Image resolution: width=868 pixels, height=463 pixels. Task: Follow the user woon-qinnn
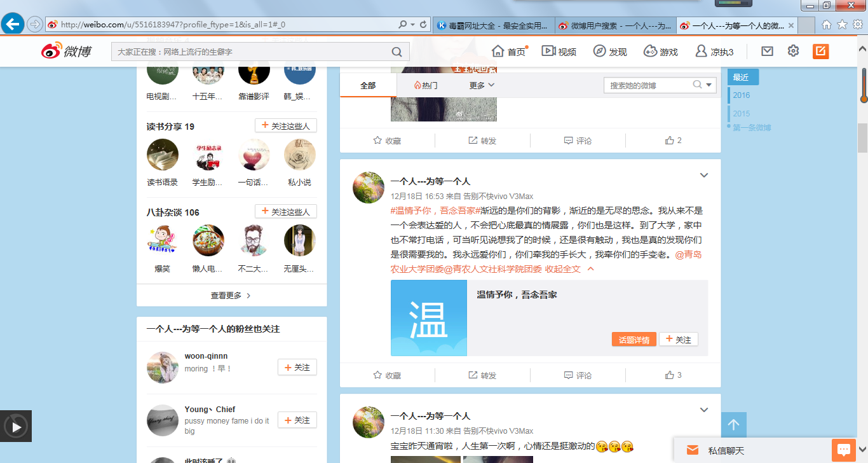tap(297, 368)
